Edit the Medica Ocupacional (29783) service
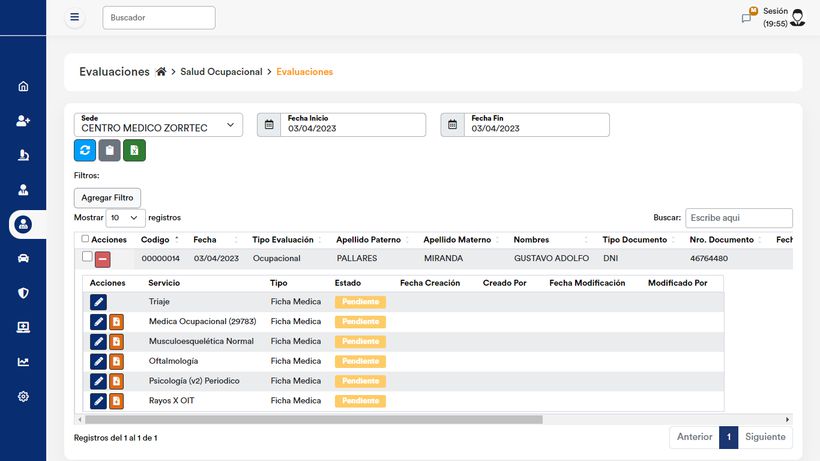The height and width of the screenshot is (461, 820). tap(98, 322)
